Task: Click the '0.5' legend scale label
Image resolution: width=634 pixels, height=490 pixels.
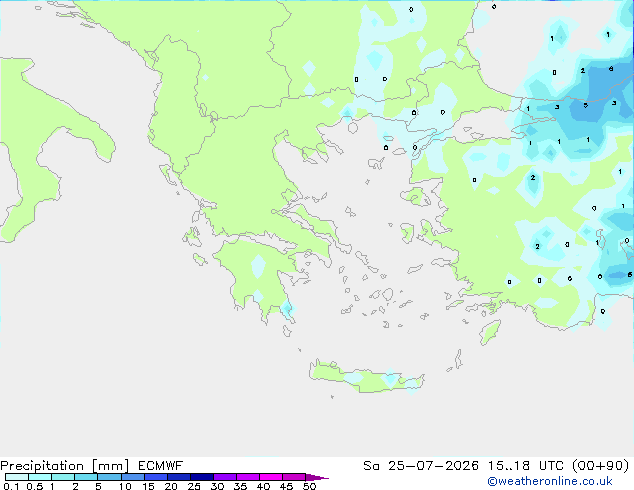Action: point(34,486)
